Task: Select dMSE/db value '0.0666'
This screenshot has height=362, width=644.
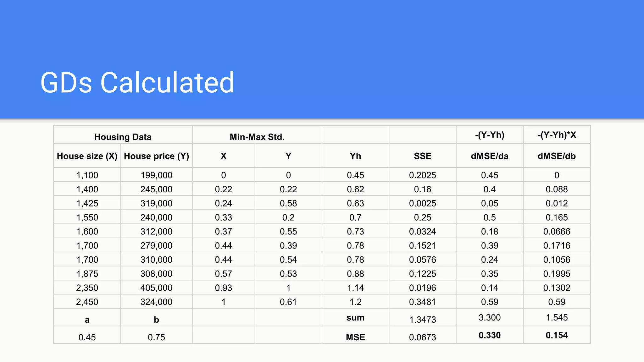Action: [557, 232]
